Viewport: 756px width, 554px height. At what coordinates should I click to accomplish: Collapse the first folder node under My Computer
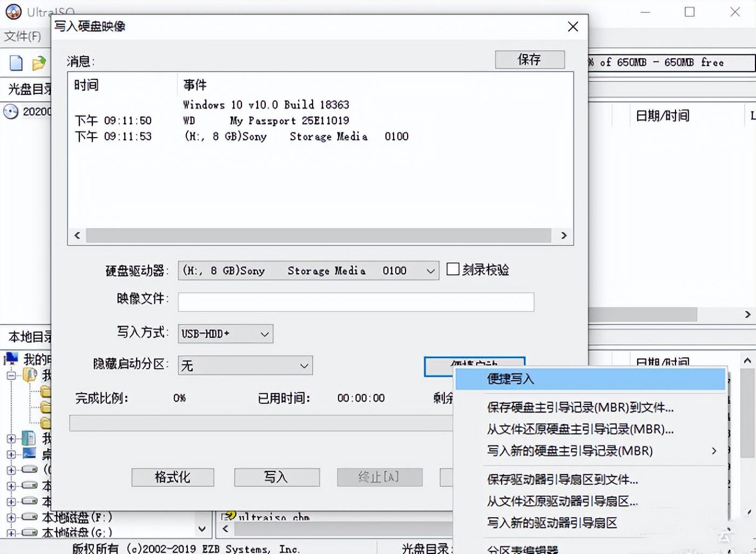point(11,375)
